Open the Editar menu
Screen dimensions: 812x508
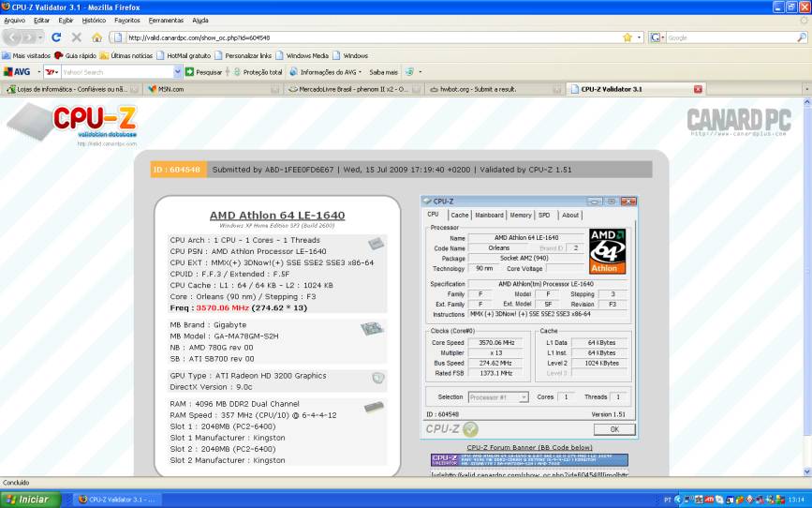pyautogui.click(x=41, y=21)
